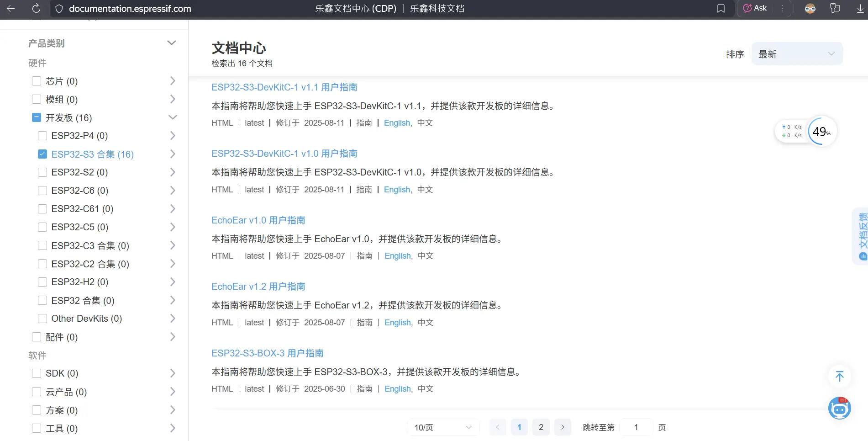This screenshot has width=868, height=441.
Task: Expand the 工具 row arrow
Action: coord(173,428)
